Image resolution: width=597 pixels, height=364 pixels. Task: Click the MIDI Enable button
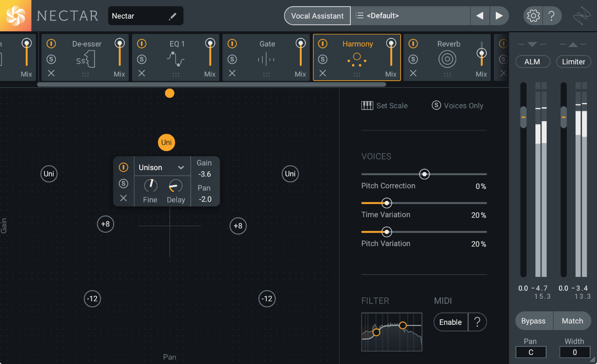click(x=451, y=322)
